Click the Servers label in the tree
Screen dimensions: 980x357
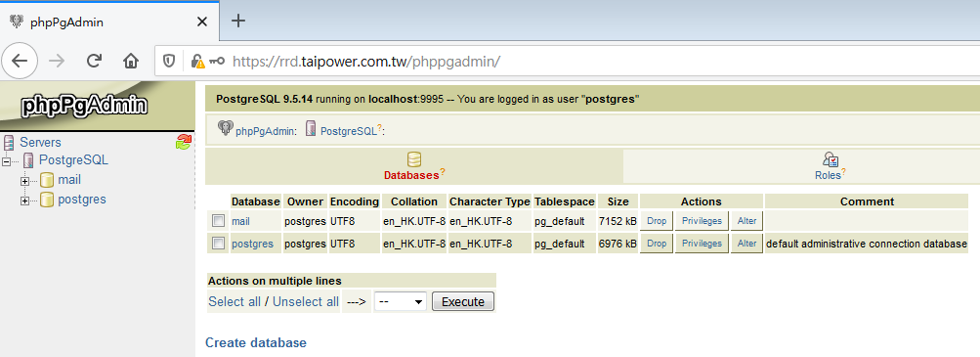tap(41, 143)
